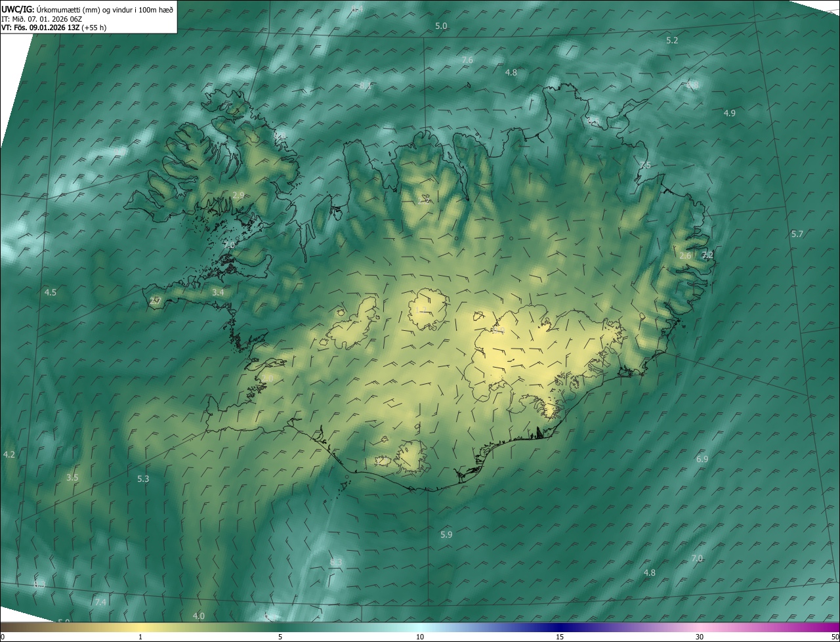The height and width of the screenshot is (642, 840).
Task: Click the 7.2 value label
Action: point(707,255)
